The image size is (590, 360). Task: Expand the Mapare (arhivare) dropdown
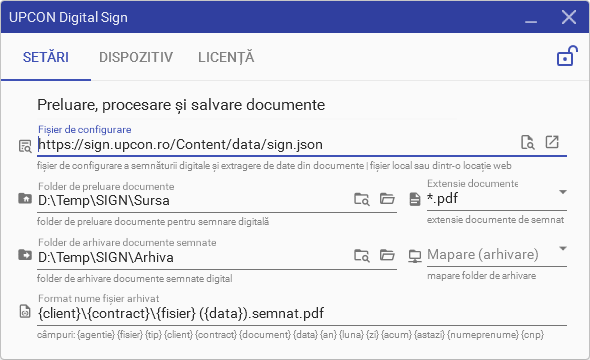(x=563, y=249)
